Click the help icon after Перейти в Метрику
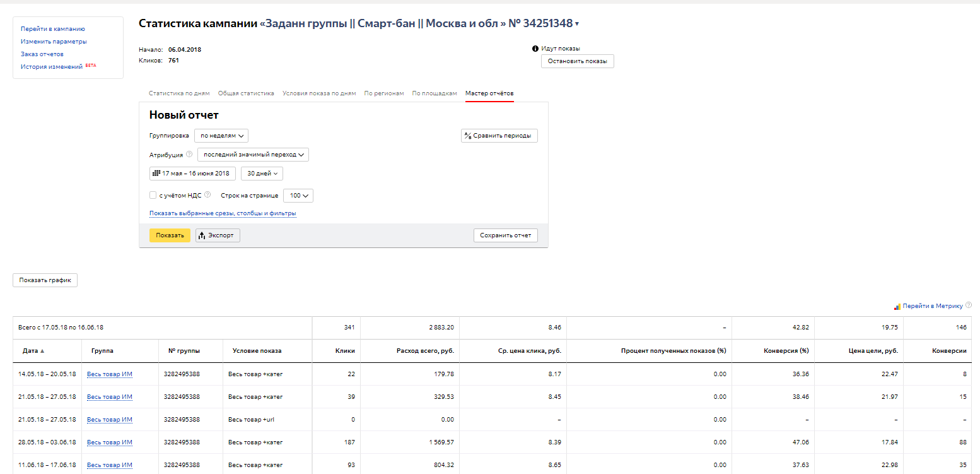Viewport: 980px width, 474px height. tap(969, 305)
